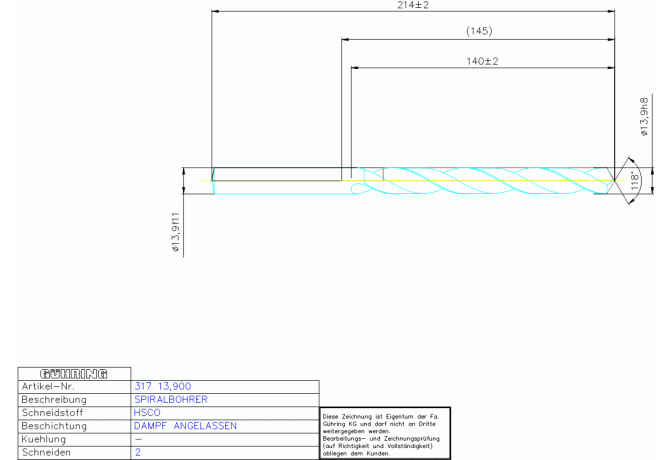This screenshot has height=460, width=670.
Task: Click the Schneiden value 2
Action: 138,452
